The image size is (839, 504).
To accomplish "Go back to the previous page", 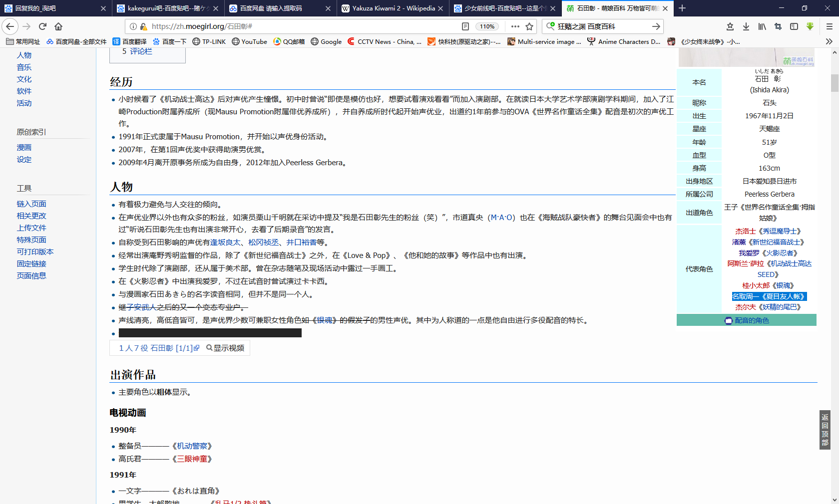I will pyautogui.click(x=10, y=26).
